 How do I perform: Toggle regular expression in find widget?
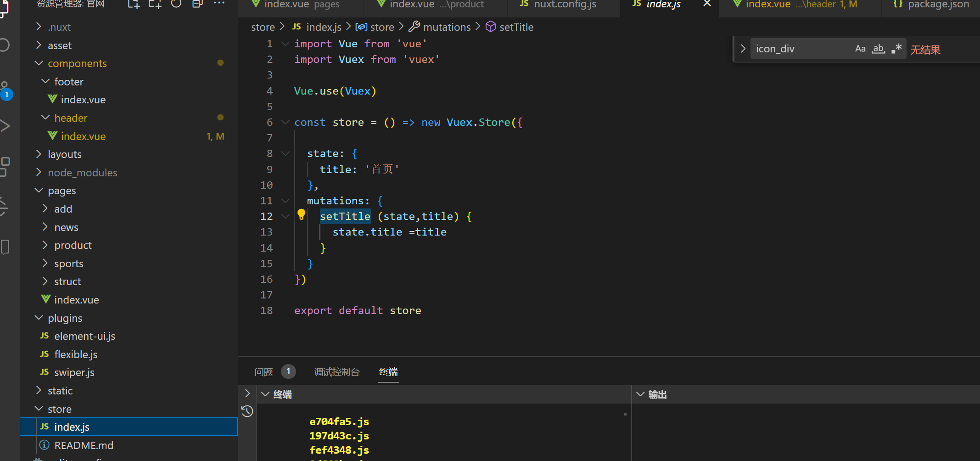(896, 49)
